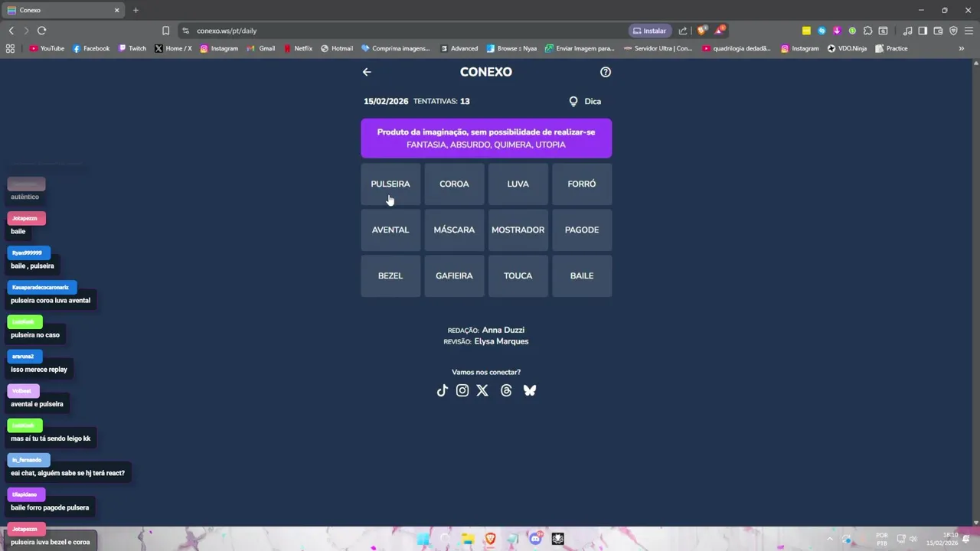Viewport: 980px width, 551px height.
Task: Select the TOUCA word tile
Action: coord(518,275)
